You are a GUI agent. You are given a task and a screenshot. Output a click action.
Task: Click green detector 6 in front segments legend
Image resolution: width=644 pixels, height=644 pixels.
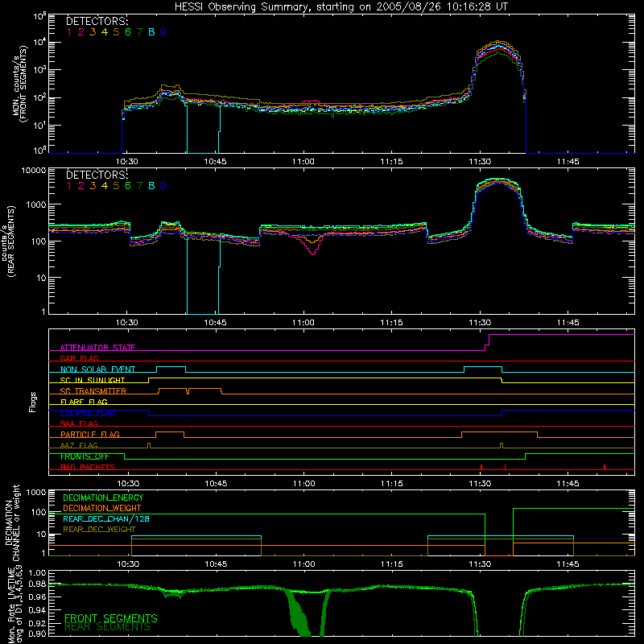point(128,32)
